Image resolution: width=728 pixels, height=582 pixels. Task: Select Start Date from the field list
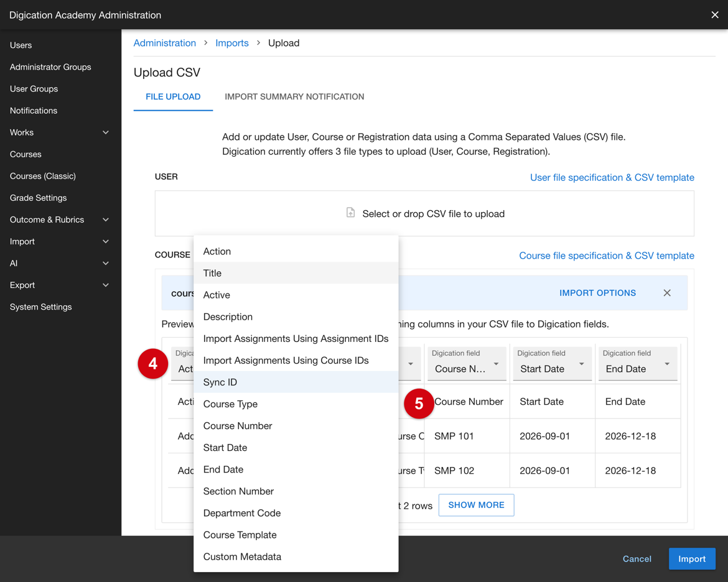click(x=296, y=448)
